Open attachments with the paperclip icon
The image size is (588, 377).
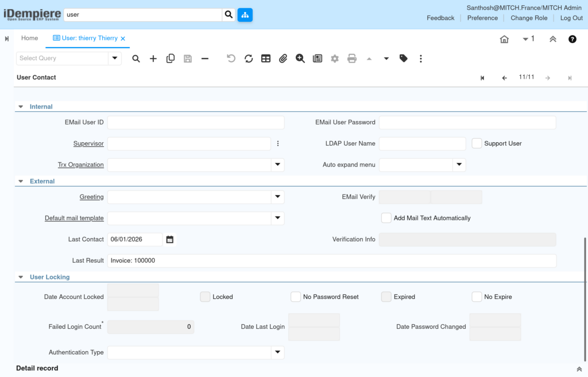point(283,59)
